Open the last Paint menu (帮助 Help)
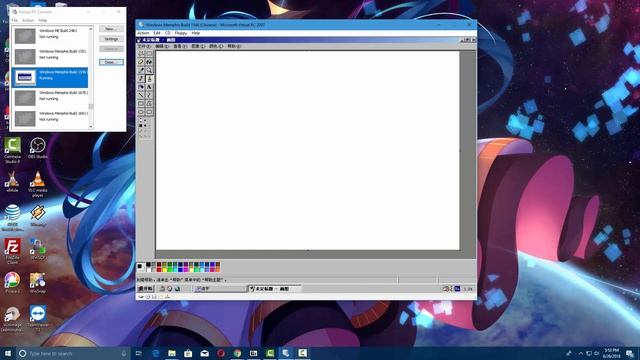 tap(234, 46)
